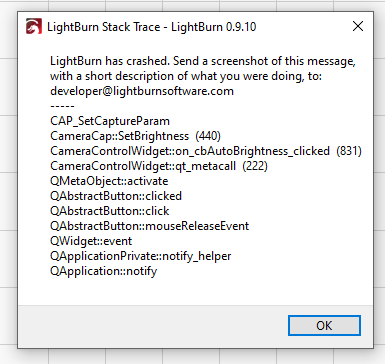Screen dimensions: 385x364
Task: Click the QApplication::notify trace line
Action: pyautogui.click(x=104, y=271)
